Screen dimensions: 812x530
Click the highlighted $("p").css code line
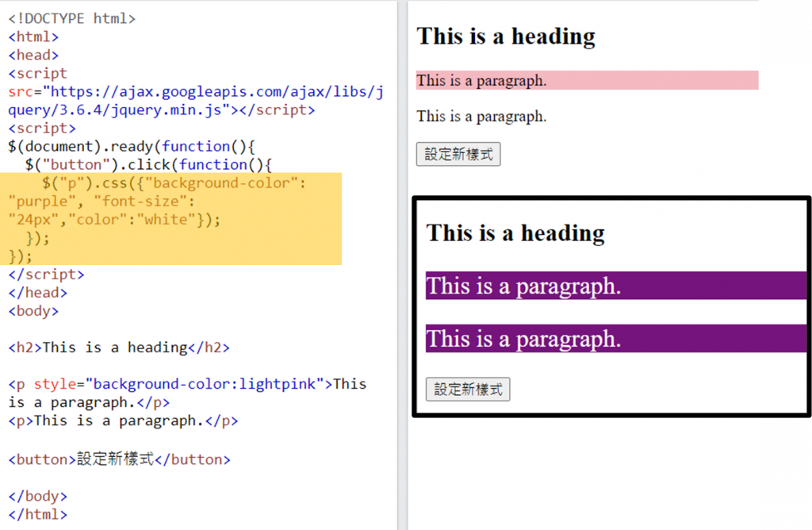[x=174, y=183]
